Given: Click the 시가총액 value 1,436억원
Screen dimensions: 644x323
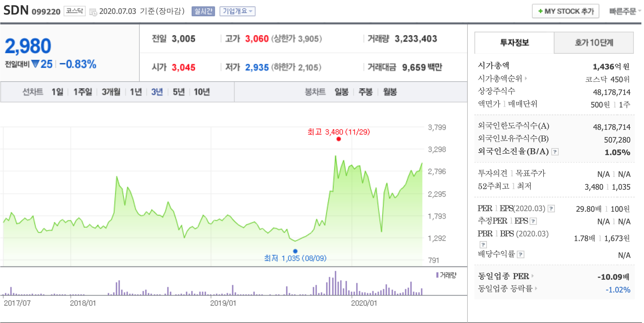Looking at the screenshot, I should coord(611,67).
